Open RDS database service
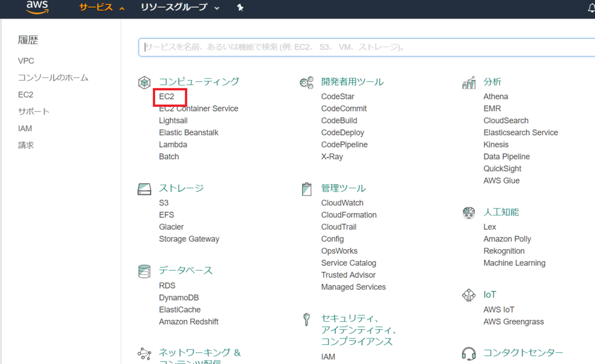 (167, 286)
